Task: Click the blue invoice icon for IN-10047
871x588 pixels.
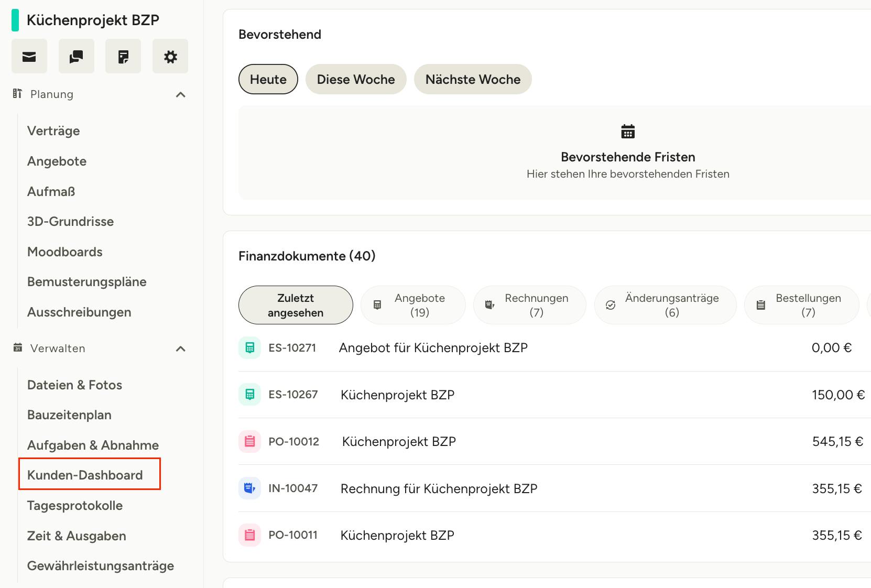Action: (x=250, y=488)
